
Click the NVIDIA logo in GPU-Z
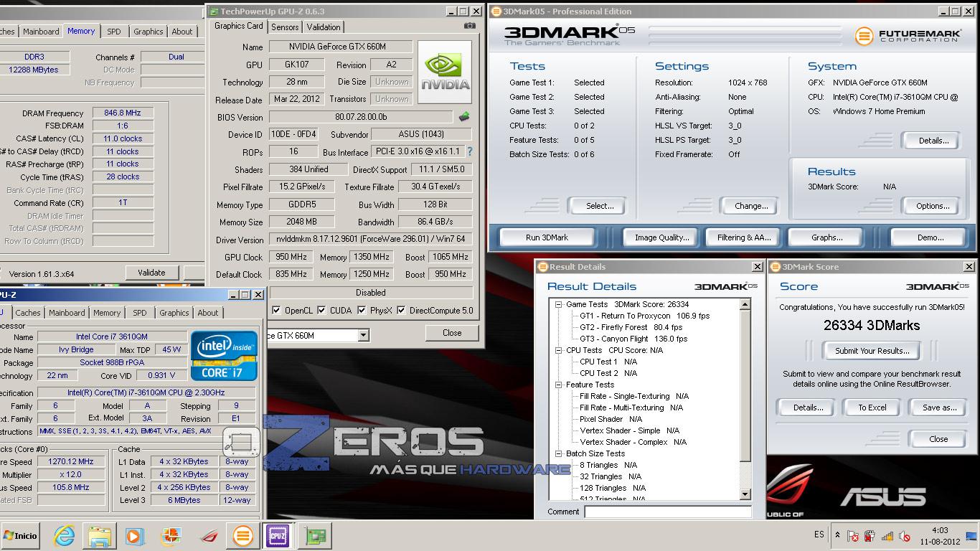tap(445, 72)
